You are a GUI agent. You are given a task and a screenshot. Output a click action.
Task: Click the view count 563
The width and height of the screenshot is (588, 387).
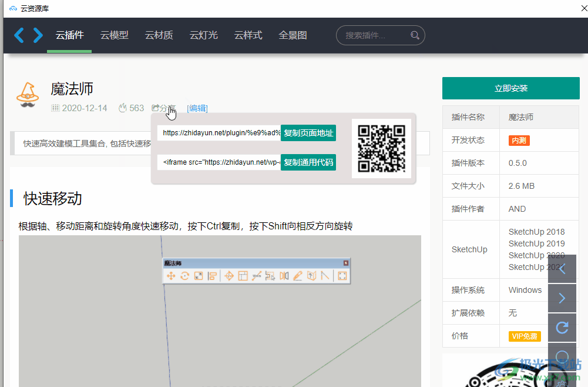pyautogui.click(x=136, y=108)
